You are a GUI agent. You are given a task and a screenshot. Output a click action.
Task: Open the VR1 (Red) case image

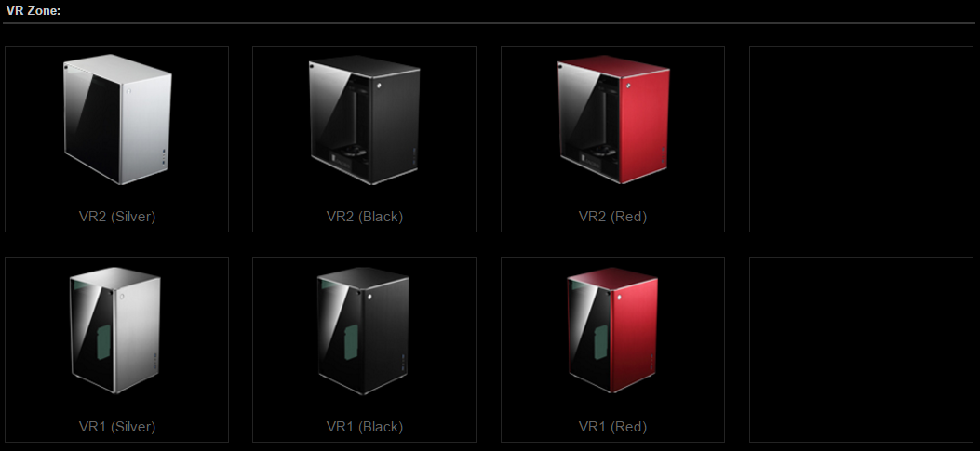point(611,330)
